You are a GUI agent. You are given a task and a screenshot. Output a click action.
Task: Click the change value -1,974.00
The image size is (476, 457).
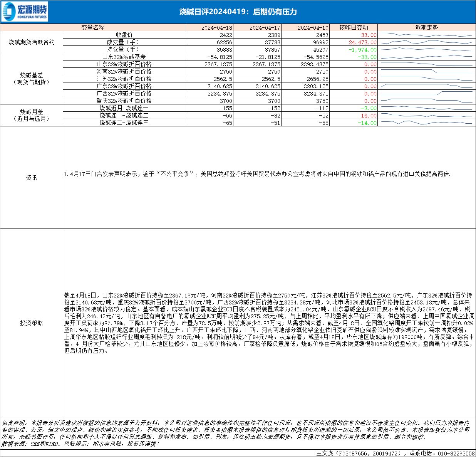[x=363, y=50]
